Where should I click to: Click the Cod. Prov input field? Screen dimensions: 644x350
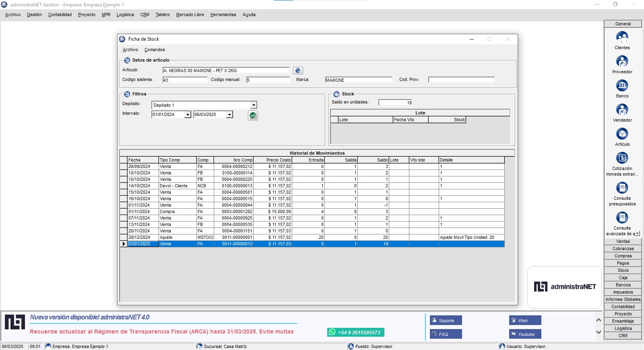pos(461,80)
